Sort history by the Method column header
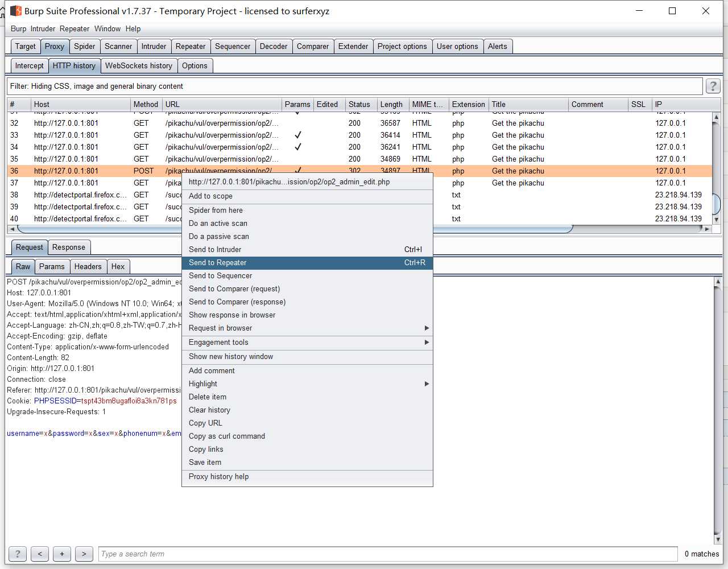The height and width of the screenshot is (569, 728). pos(146,104)
